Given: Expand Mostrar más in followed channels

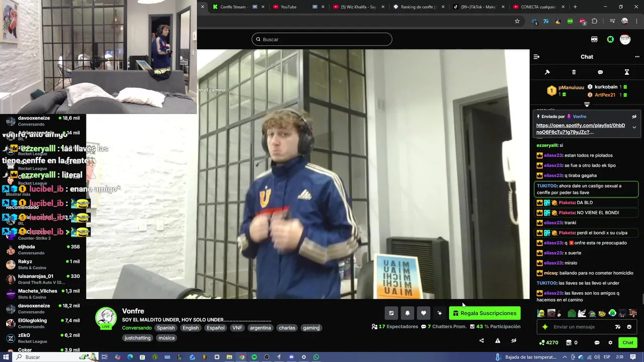Looking at the screenshot, I should tap(18, 194).
